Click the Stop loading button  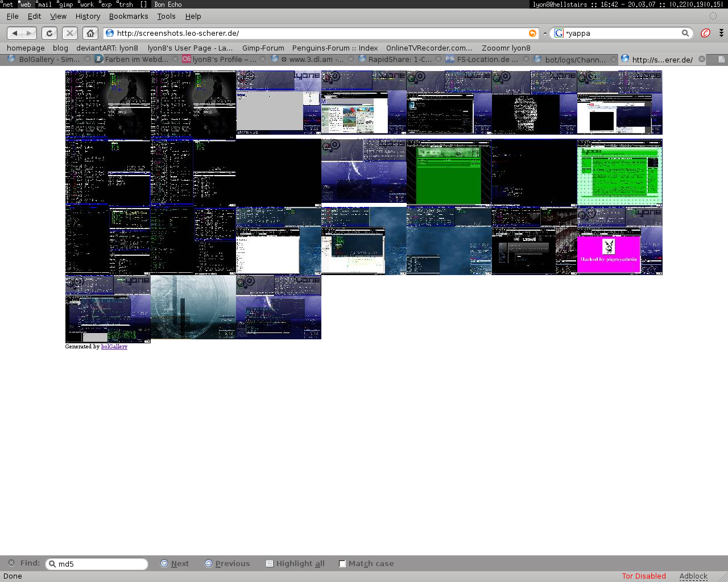click(69, 33)
